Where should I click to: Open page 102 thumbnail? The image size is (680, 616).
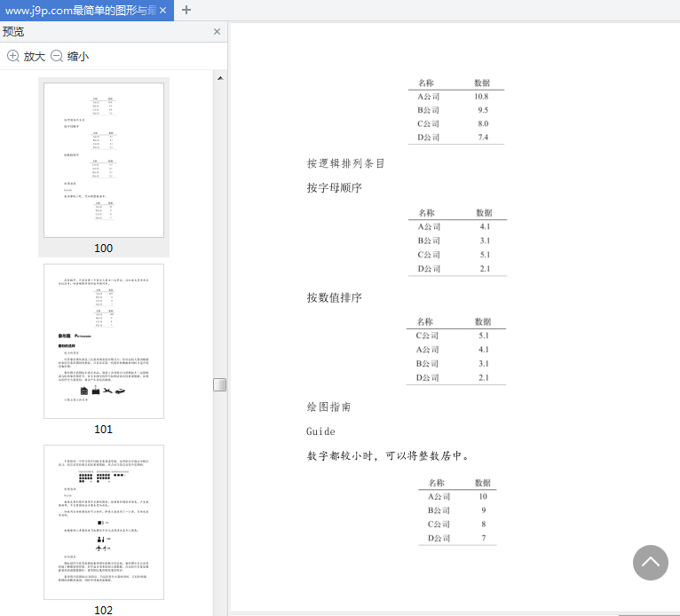104,522
